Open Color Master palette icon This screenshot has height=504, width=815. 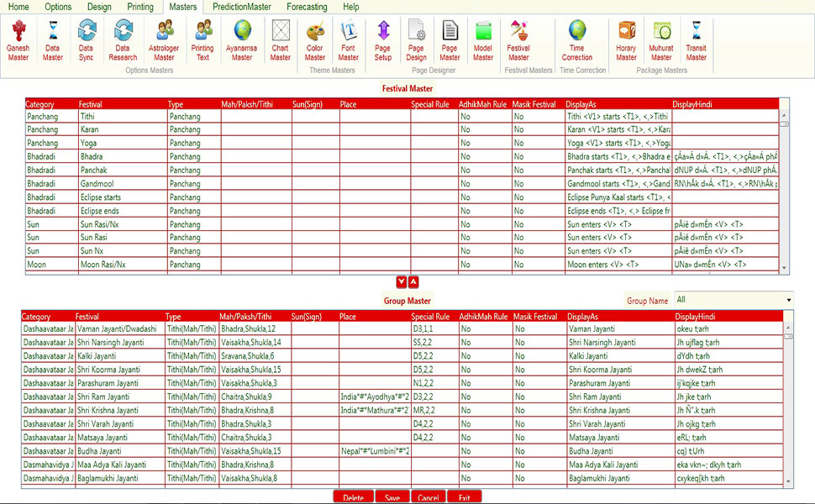point(315,40)
